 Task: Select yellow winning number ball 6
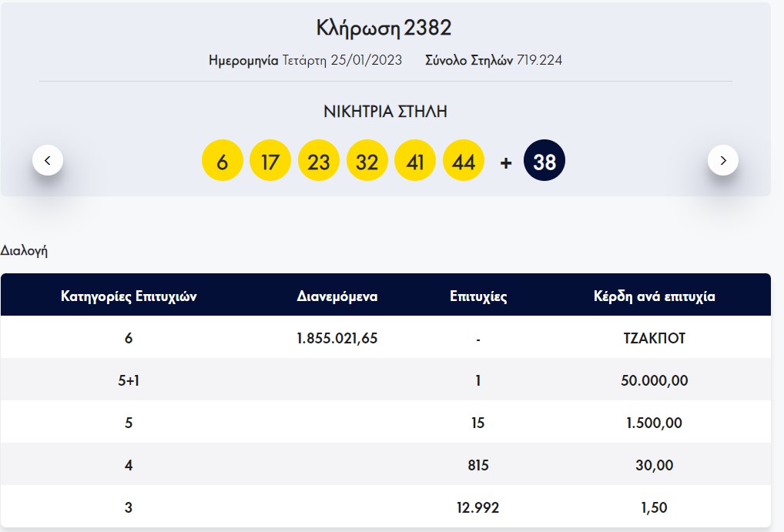pos(222,160)
